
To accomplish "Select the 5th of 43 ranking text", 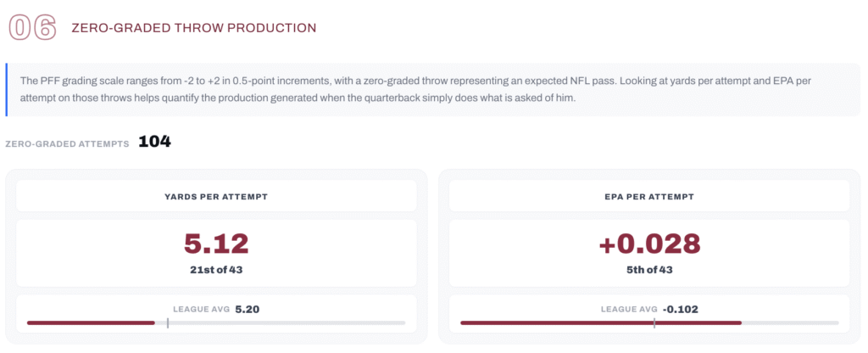I will click(649, 271).
